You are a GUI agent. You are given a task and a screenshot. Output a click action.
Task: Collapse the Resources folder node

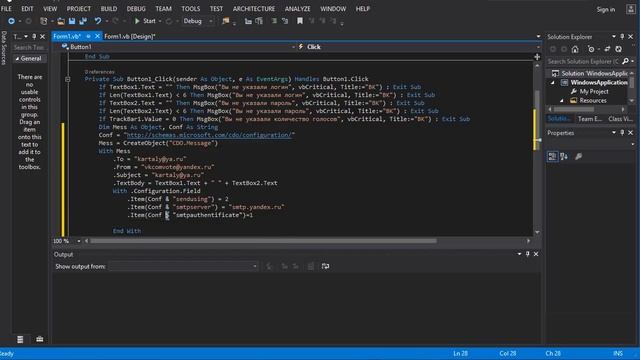[x=562, y=101]
